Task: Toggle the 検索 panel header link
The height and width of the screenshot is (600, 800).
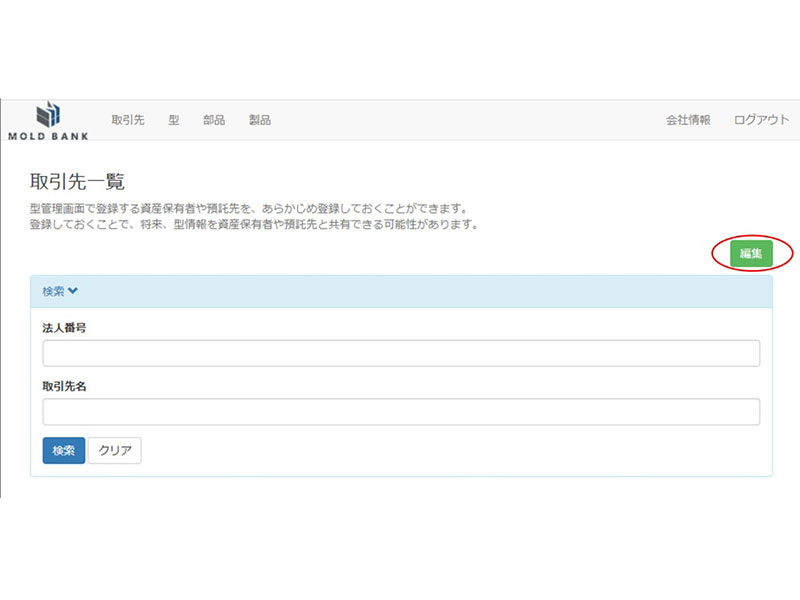Action: [54, 291]
